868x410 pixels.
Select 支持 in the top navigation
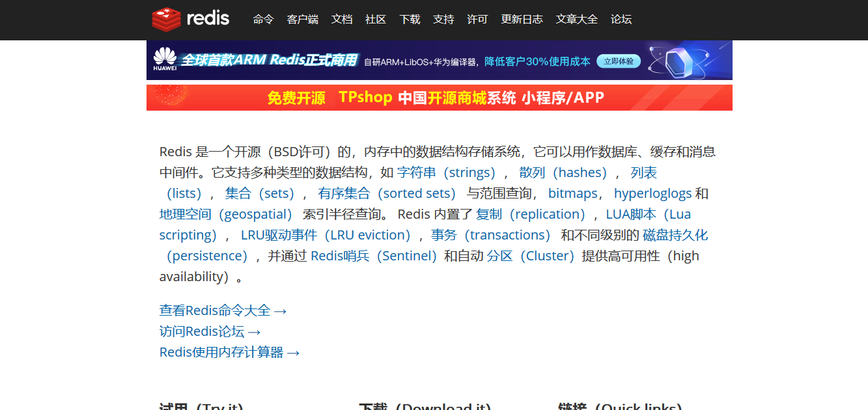click(x=443, y=20)
